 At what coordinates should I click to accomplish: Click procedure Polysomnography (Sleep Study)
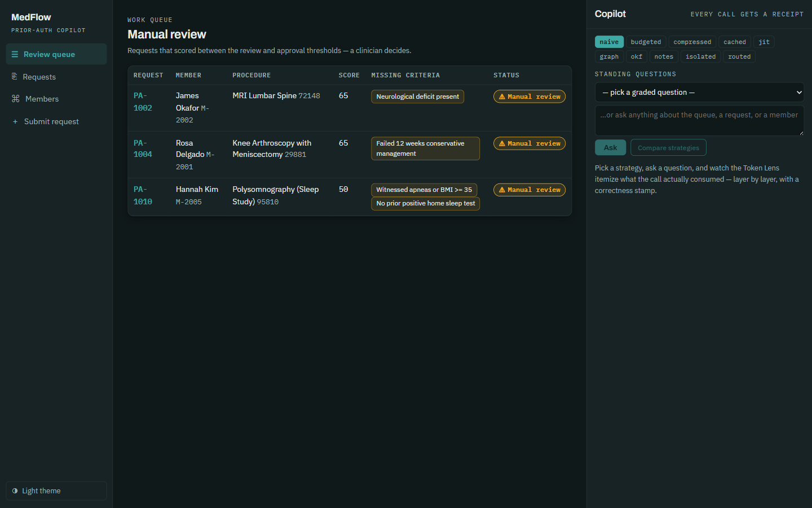click(x=276, y=195)
